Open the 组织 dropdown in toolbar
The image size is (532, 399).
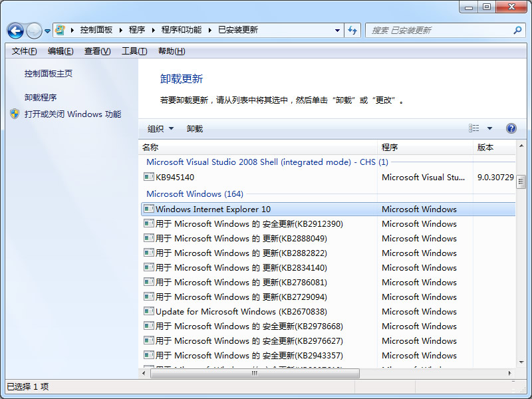point(160,128)
